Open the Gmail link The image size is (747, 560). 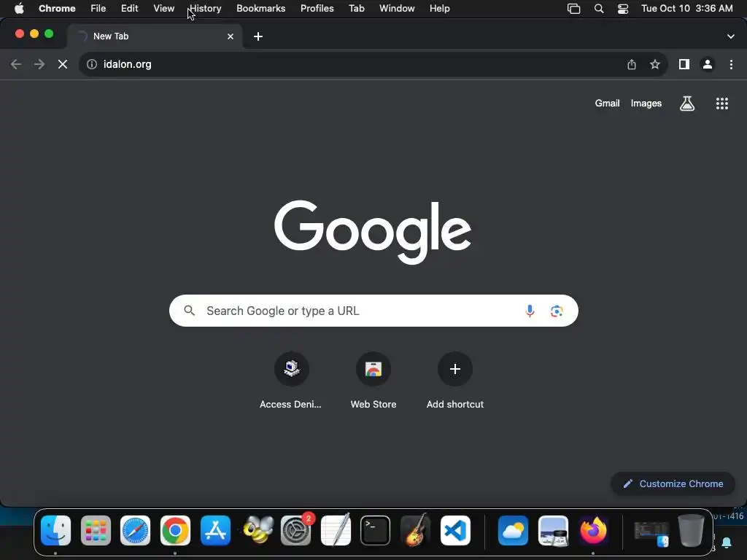point(607,104)
